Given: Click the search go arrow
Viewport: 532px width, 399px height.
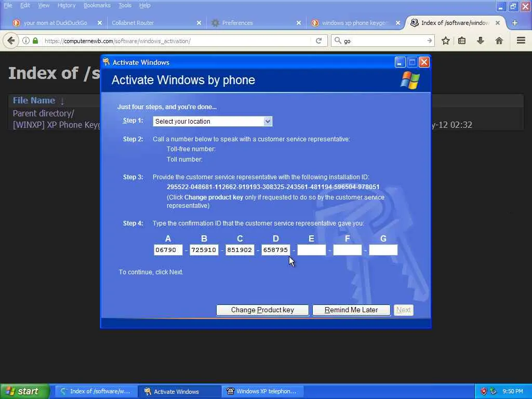Looking at the screenshot, I should [x=430, y=41].
